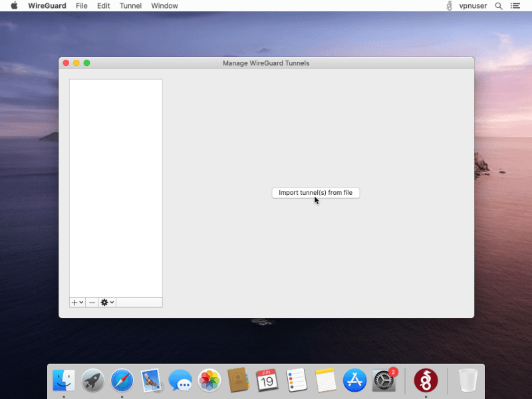Open Reminders in the Dock
This screenshot has height=399, width=532.
[297, 380]
